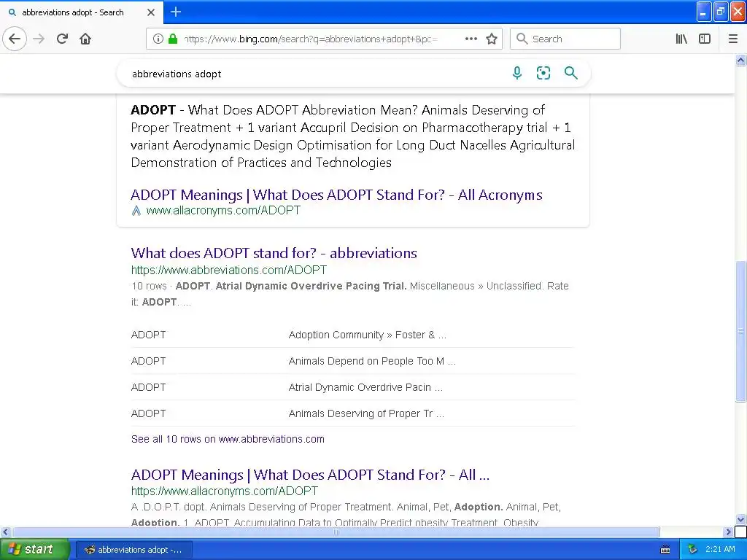Click the 2:21 AM taskbar clock
The width and height of the screenshot is (747, 560).
pyautogui.click(x=720, y=549)
